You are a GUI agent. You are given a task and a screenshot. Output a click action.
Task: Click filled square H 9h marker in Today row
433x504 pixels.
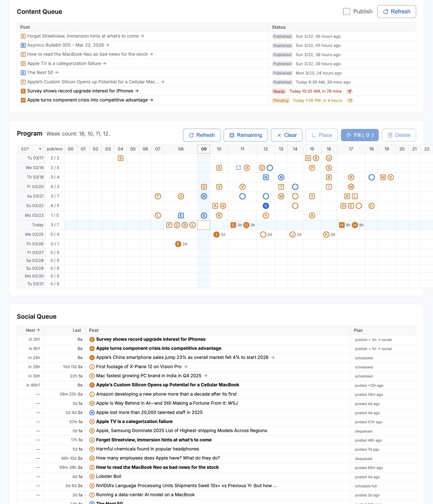point(342,225)
